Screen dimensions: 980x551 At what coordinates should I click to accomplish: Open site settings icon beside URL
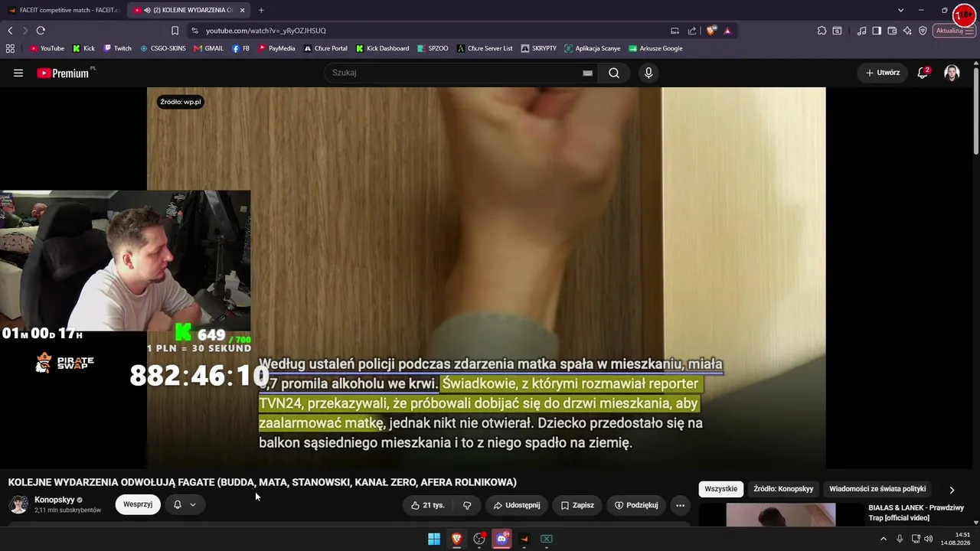194,31
